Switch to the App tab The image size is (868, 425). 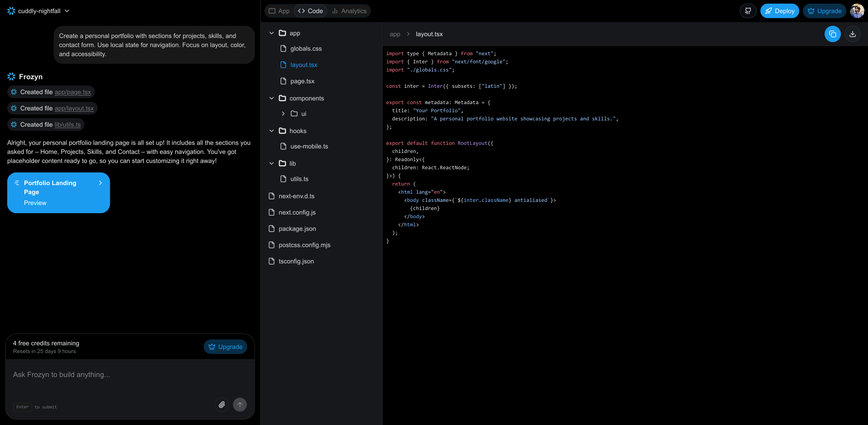point(278,10)
